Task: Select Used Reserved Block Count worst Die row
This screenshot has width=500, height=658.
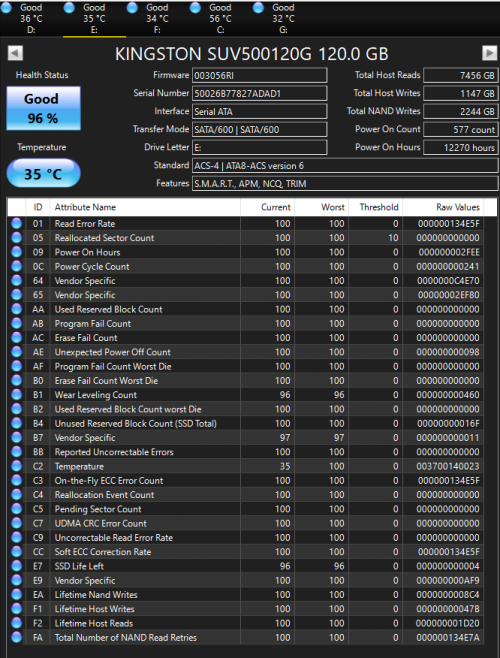Action: (x=246, y=409)
